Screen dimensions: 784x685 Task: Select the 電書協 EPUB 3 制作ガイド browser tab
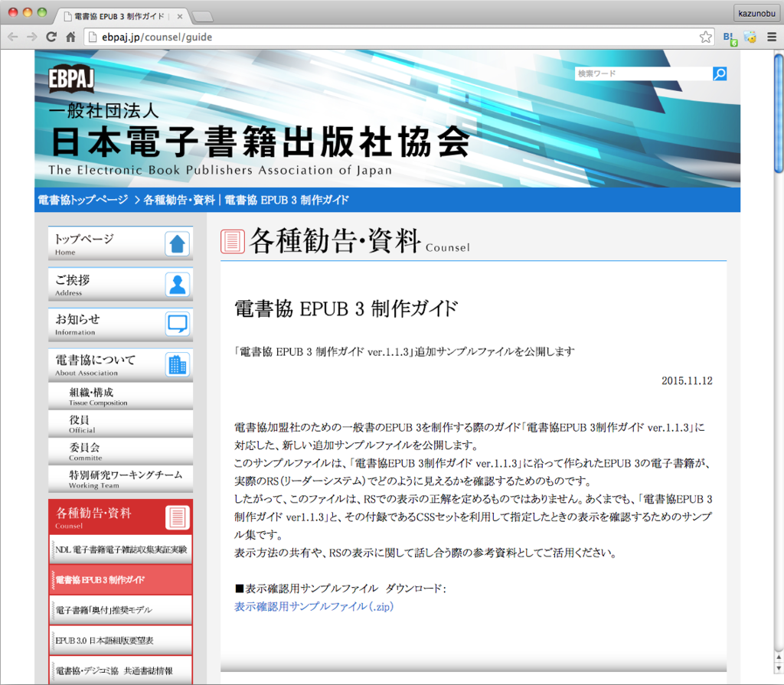(120, 17)
